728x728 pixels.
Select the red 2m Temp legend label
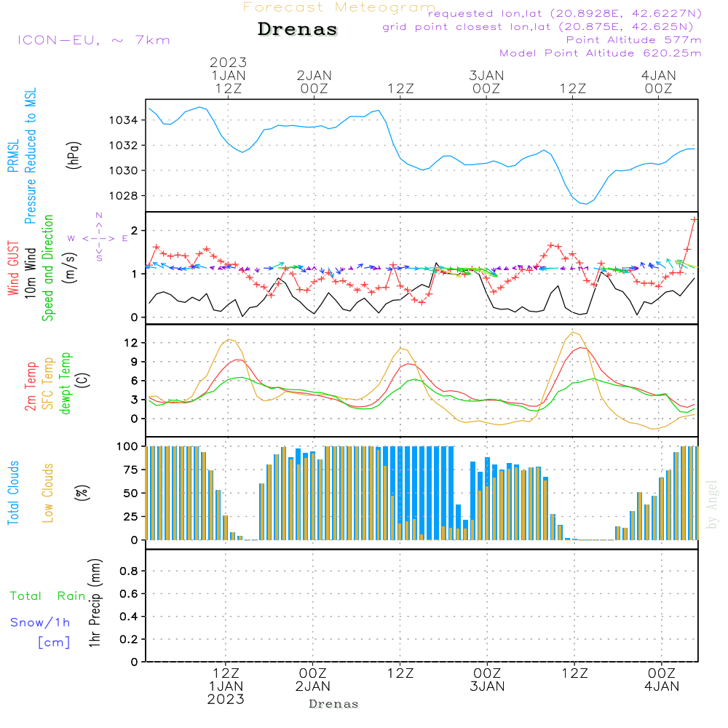(x=31, y=386)
